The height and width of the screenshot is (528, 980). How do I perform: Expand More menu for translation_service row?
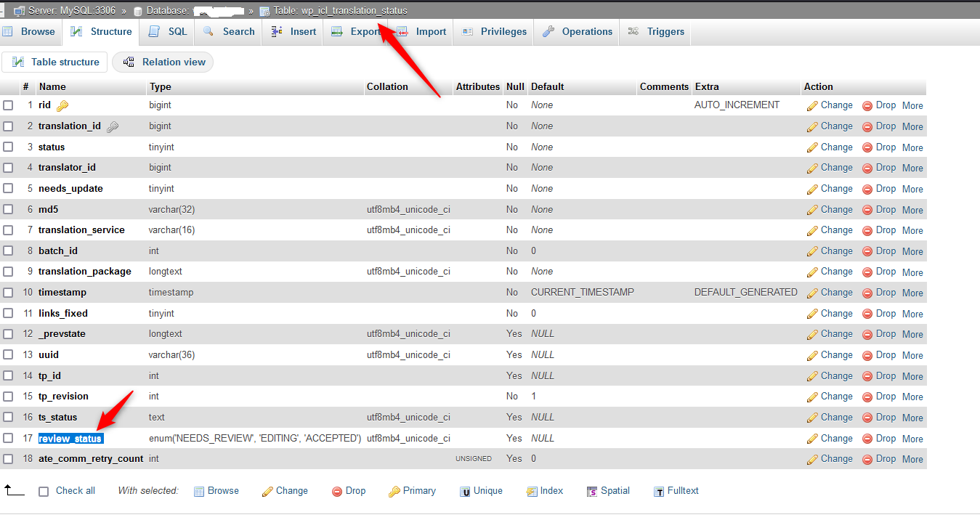[x=912, y=230]
